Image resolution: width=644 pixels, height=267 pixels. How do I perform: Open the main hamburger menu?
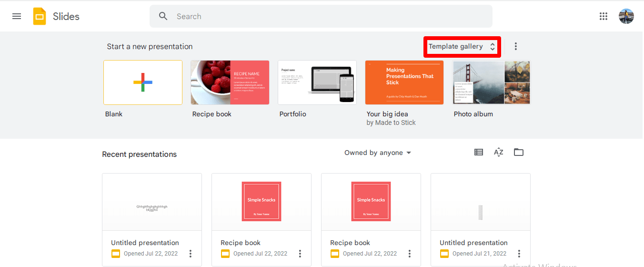(17, 16)
